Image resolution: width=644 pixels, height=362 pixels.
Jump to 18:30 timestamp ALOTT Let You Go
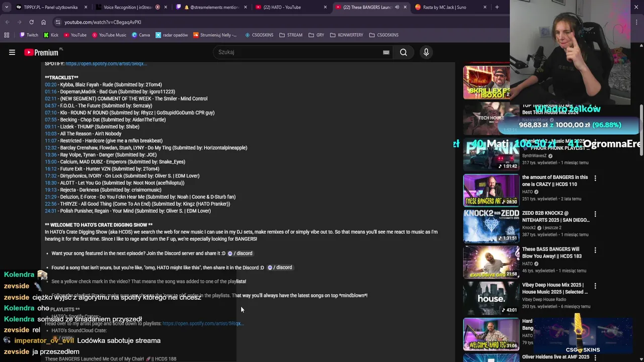tap(50, 183)
